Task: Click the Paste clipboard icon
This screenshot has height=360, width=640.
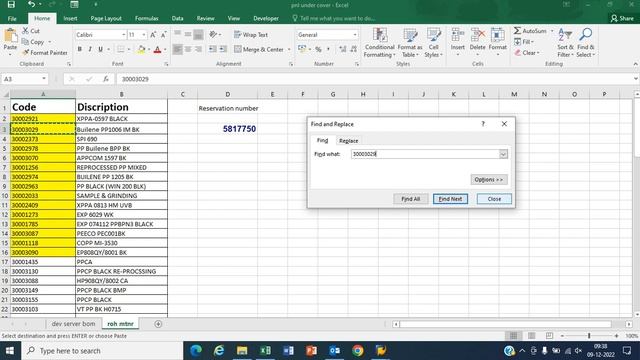Action: 10,36
